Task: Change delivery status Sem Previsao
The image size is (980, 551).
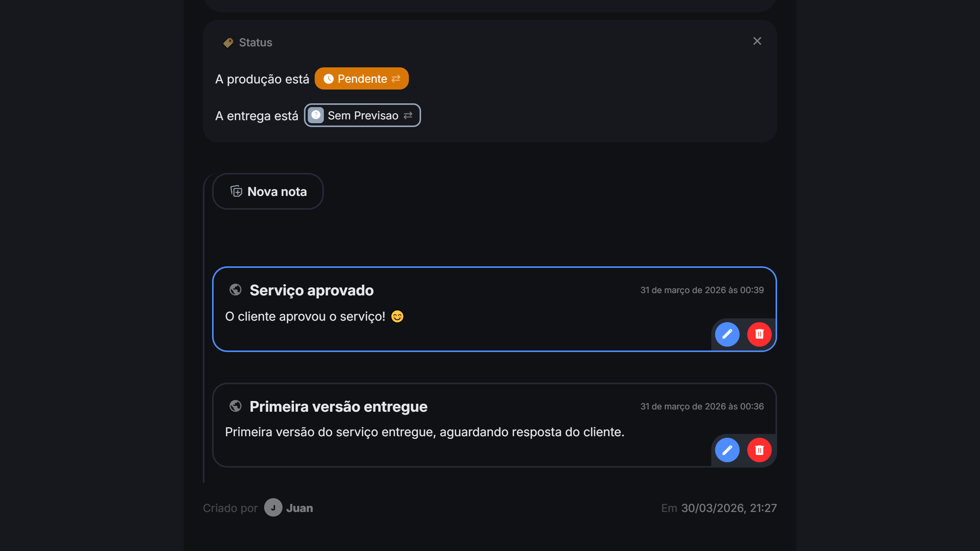Action: [363, 116]
